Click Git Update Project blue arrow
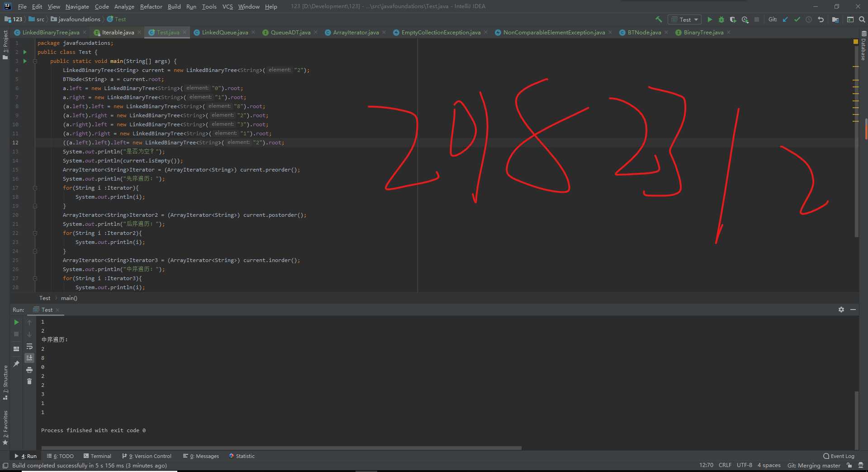 [785, 19]
